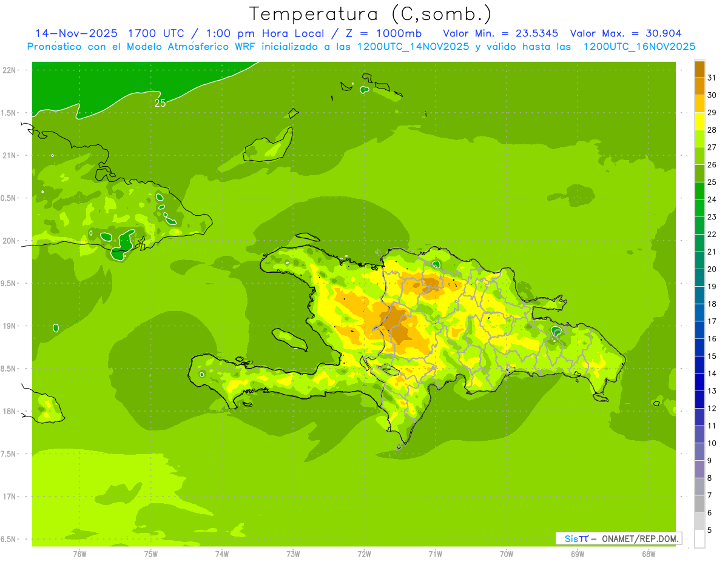Click the colorbar label '20'
This screenshot has height=562, width=728.
(712, 269)
